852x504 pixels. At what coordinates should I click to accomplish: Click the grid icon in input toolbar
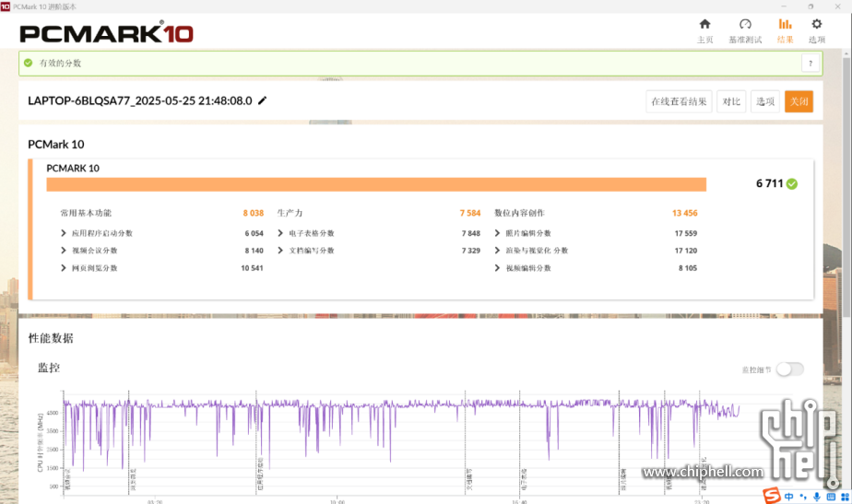pos(845,497)
